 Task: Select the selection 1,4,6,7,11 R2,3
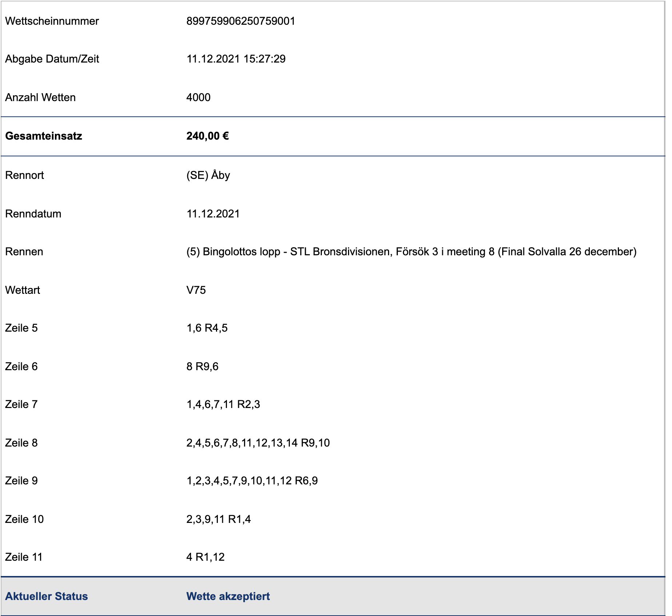click(223, 404)
